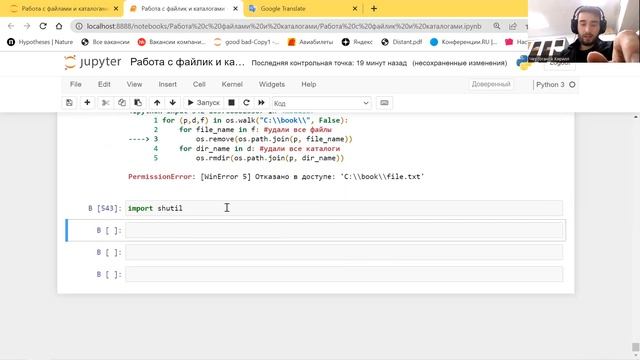640x360 pixels.
Task: Open Вакансии компании bookmark
Action: click(x=172, y=42)
